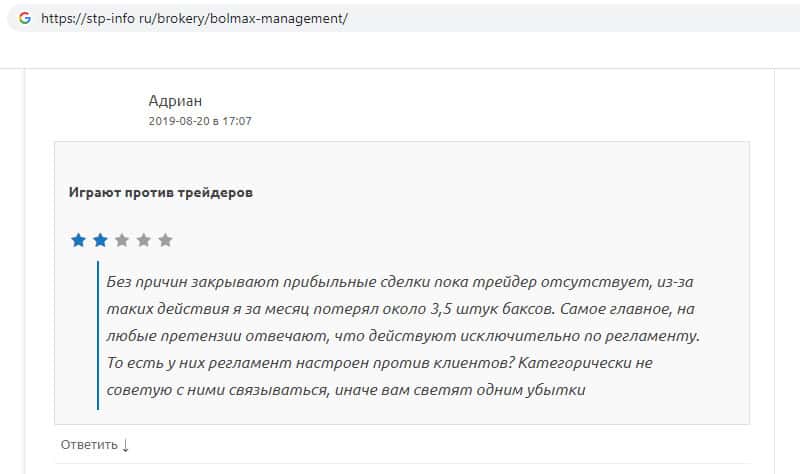Rate with the first blue star
The height and width of the screenshot is (474, 800).
click(x=78, y=240)
